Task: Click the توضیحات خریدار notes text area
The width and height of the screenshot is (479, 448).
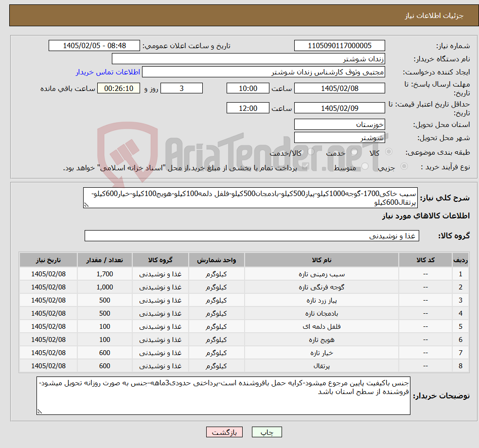Action: pyautogui.click(x=223, y=395)
